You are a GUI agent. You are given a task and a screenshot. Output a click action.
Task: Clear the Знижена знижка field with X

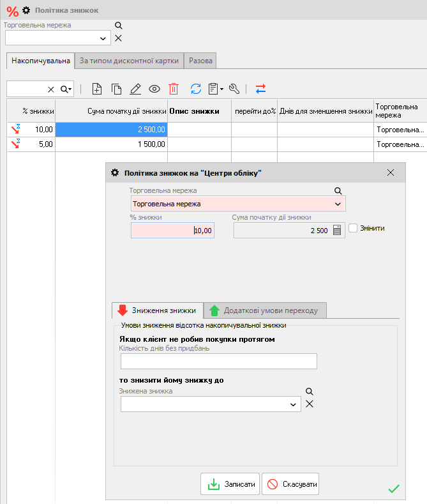(x=310, y=404)
